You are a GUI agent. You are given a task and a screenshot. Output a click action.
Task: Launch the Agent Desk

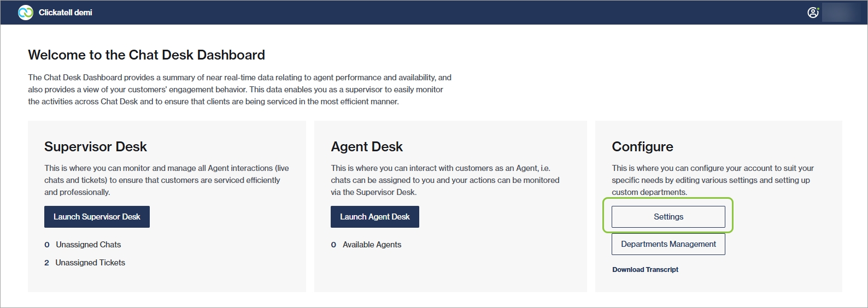click(374, 217)
